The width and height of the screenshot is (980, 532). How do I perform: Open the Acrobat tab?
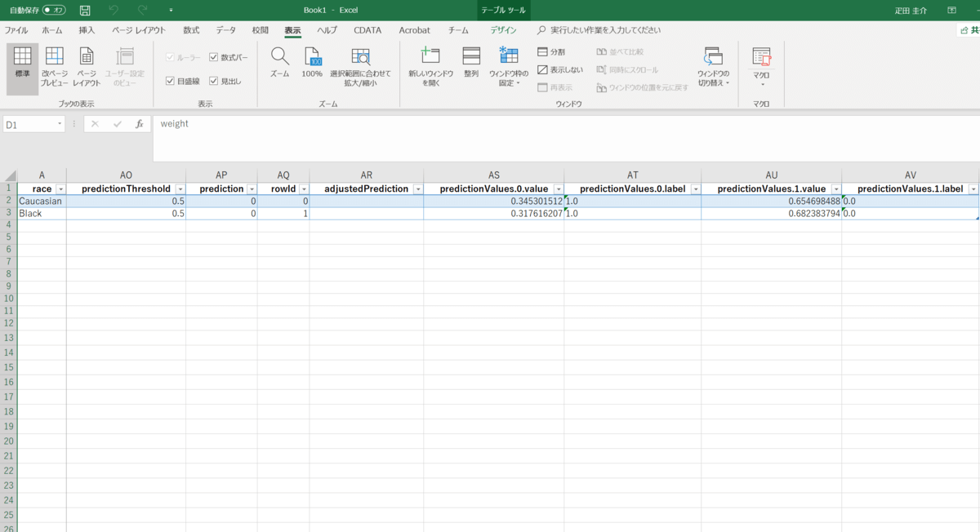414,30
